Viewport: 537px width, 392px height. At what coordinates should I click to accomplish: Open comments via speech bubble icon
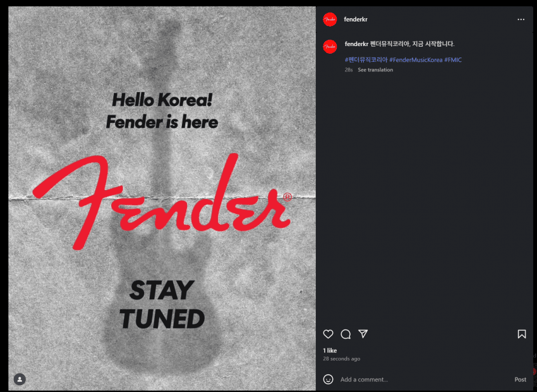pos(346,334)
